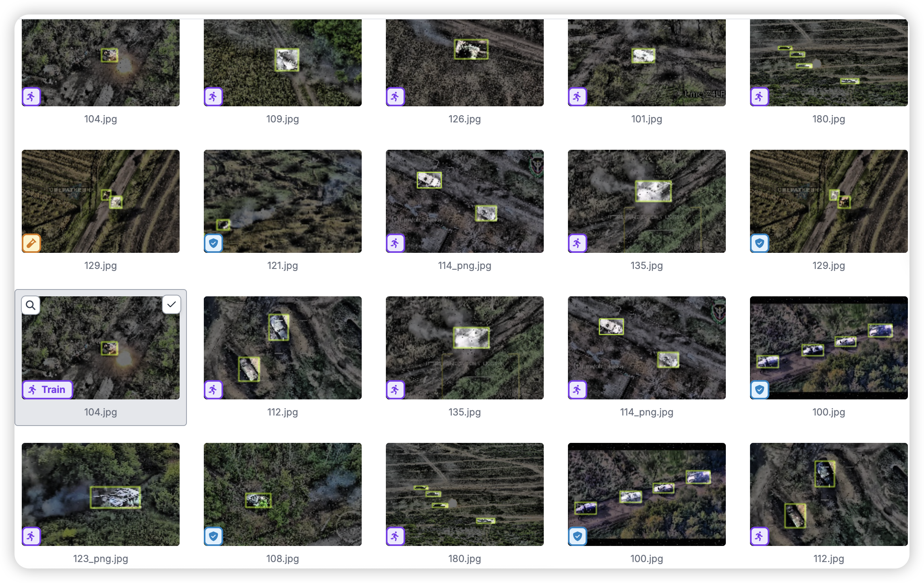Click runner badge on 126.jpg thumbnail

(396, 97)
